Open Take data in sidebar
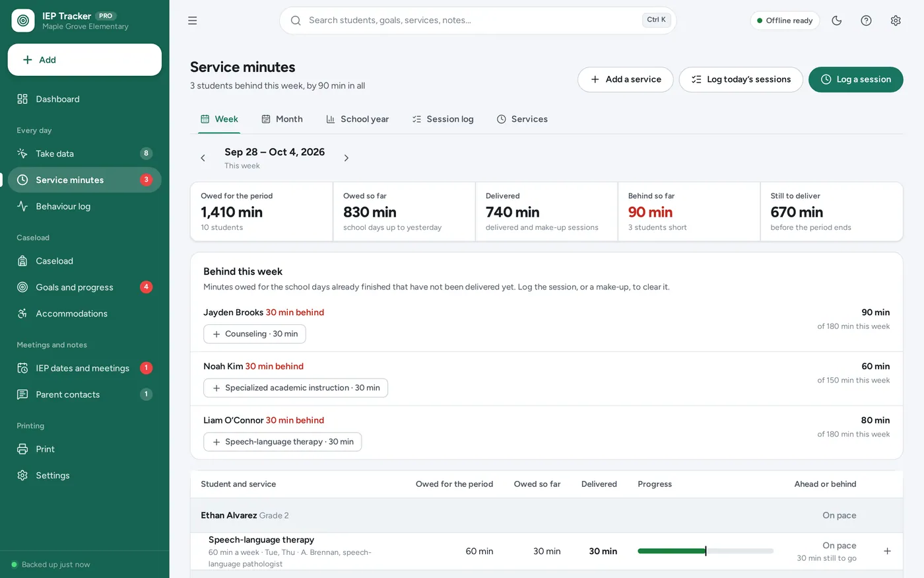924x578 pixels. point(84,153)
